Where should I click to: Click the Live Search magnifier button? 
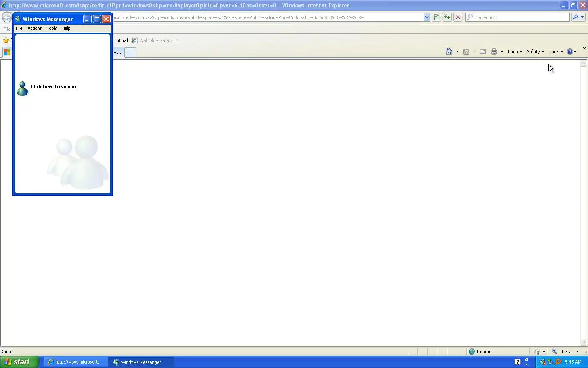pyautogui.click(x=575, y=17)
